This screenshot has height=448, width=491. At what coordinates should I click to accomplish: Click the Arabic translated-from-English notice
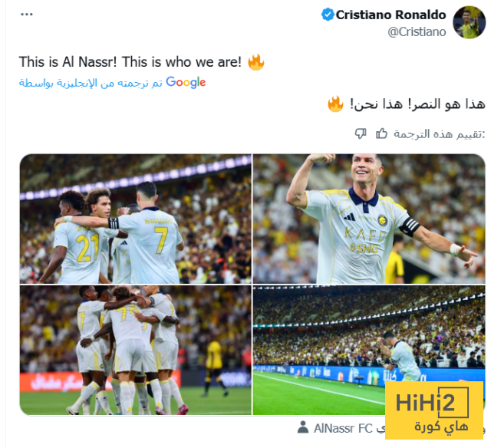[x=91, y=83]
